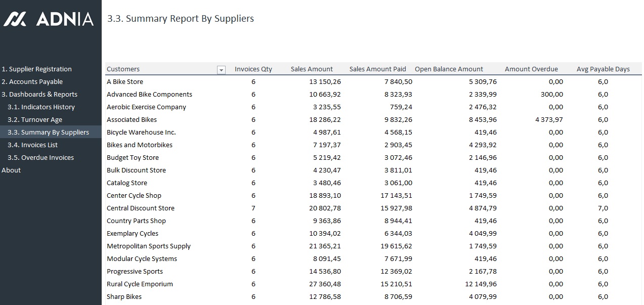Go to Accounts Payable page

tap(32, 82)
